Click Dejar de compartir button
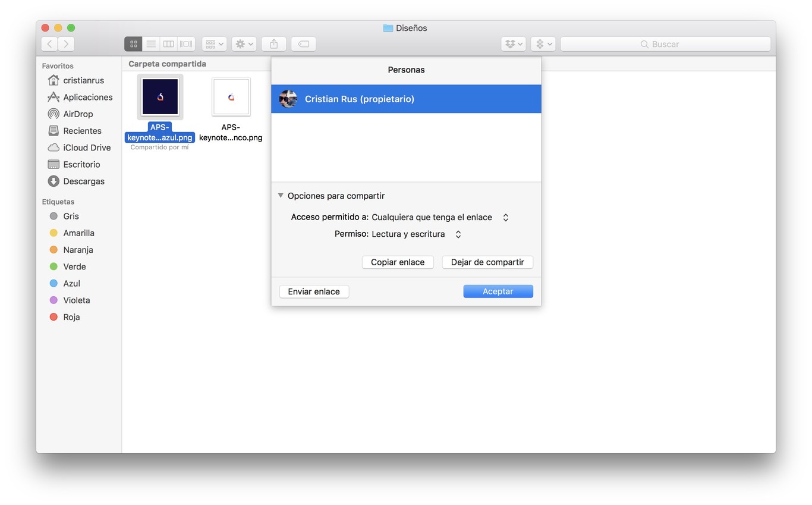 click(487, 262)
